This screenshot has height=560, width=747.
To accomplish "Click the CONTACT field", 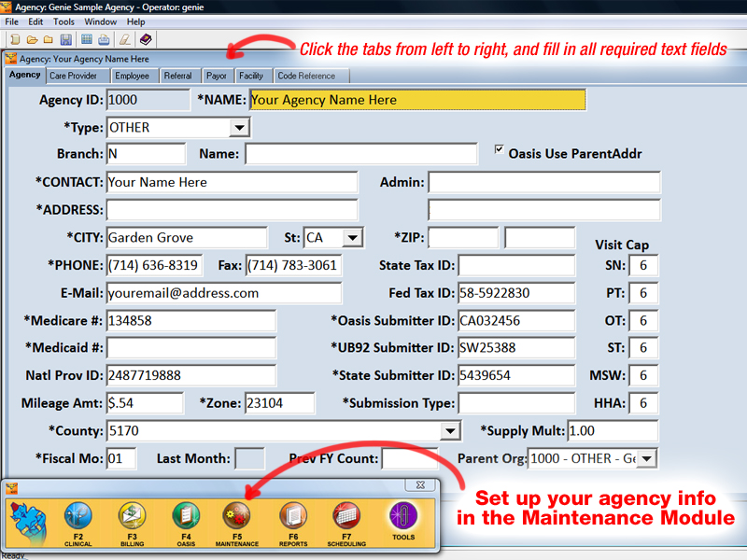I will coord(232,182).
